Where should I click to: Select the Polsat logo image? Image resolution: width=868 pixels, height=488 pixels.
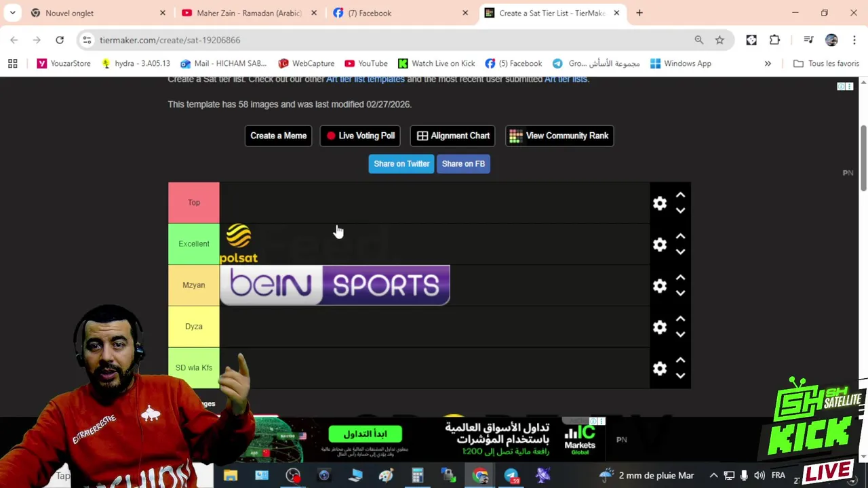[239, 243]
